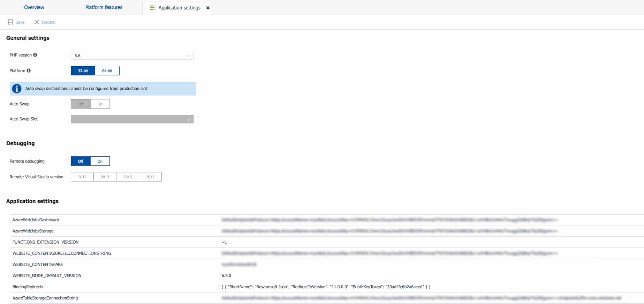Turn Remote debugging On
644x304 pixels.
click(100, 161)
